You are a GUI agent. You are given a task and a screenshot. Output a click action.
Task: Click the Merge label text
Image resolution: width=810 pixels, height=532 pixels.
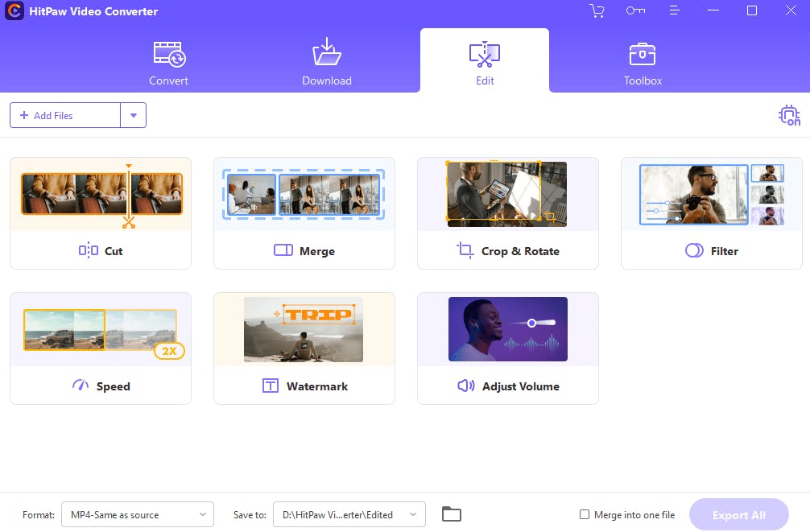[317, 251]
